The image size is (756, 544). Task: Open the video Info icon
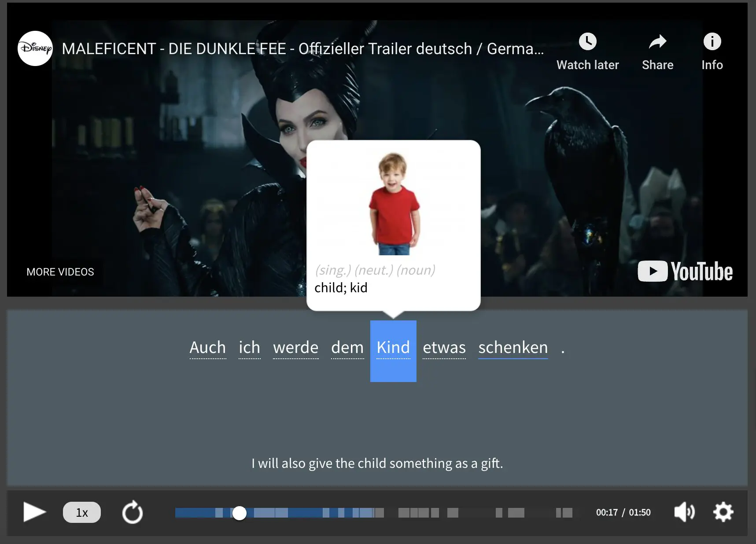pos(712,42)
